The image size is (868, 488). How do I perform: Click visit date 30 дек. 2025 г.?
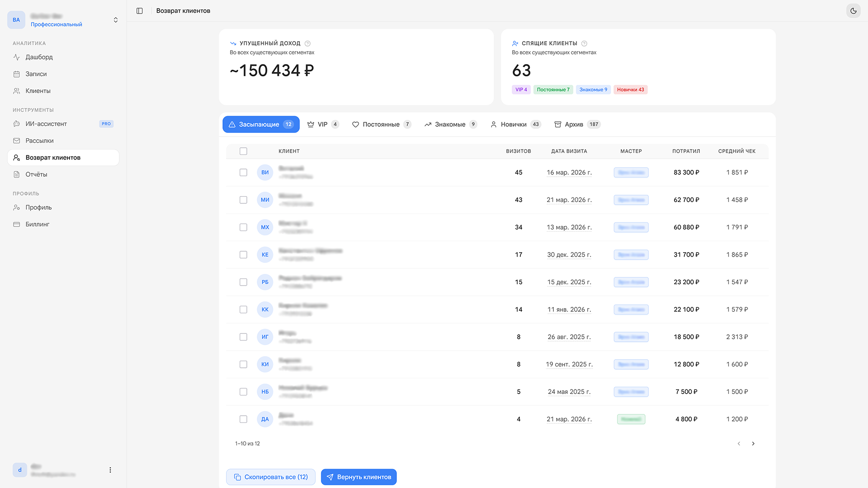[569, 255]
